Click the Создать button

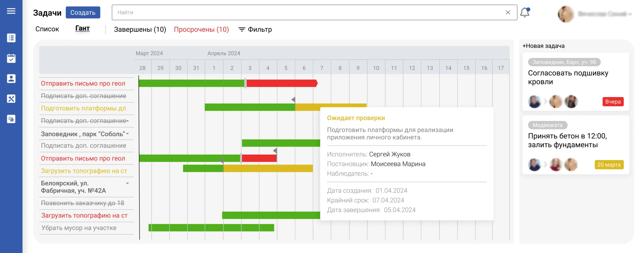pyautogui.click(x=83, y=12)
